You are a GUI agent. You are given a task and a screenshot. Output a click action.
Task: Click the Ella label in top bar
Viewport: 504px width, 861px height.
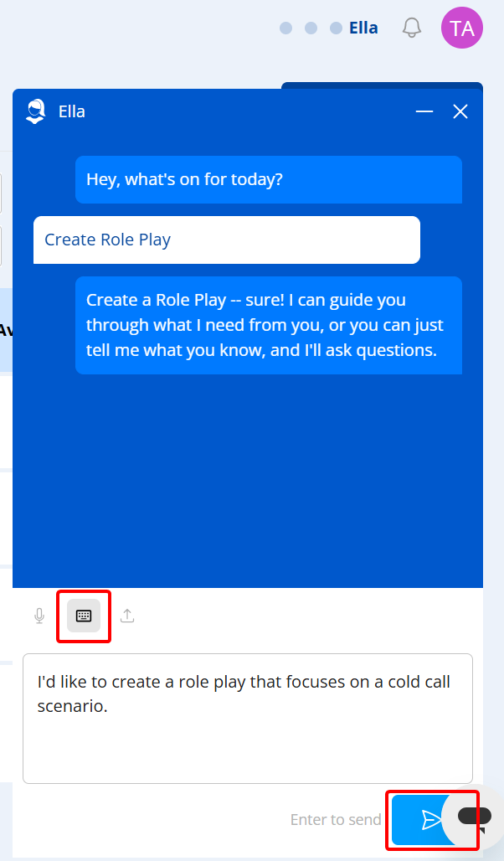click(x=363, y=28)
